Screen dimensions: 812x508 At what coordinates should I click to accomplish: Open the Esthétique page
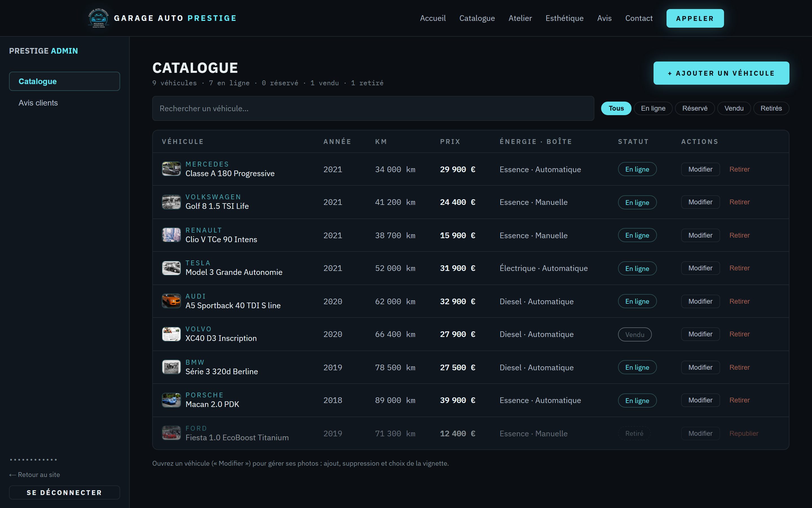tap(564, 18)
